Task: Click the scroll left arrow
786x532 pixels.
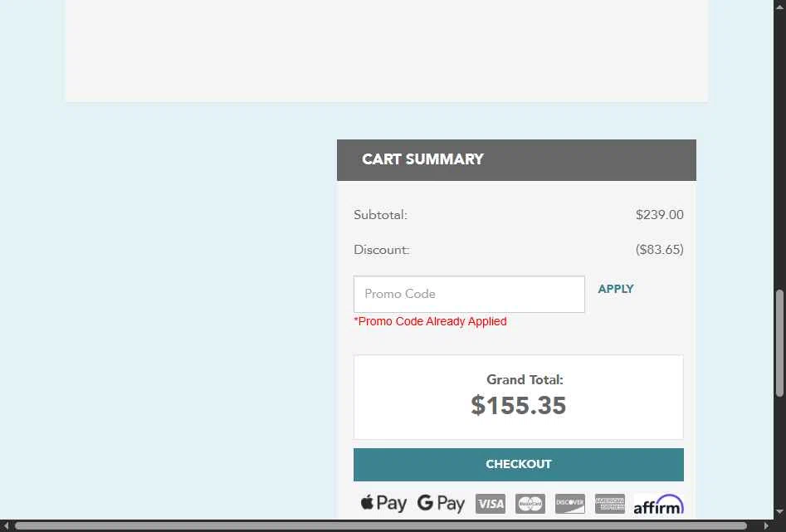Action: (x=6, y=526)
